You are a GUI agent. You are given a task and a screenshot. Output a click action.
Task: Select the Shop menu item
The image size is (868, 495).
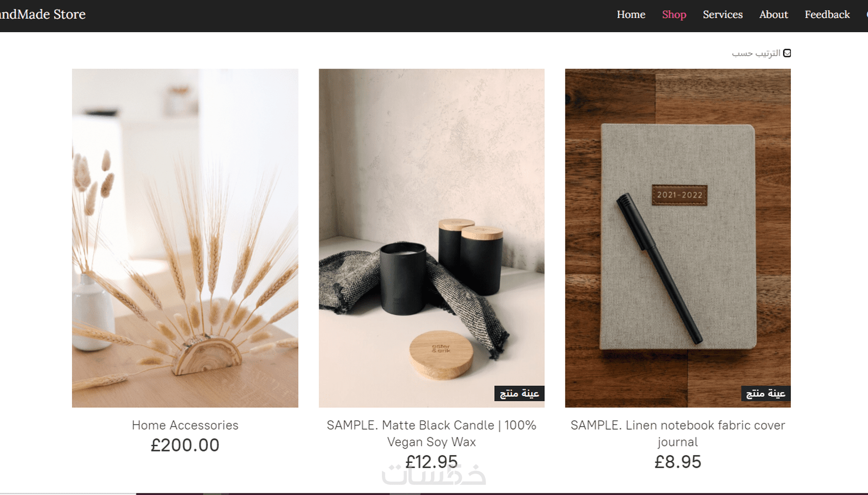coord(674,15)
